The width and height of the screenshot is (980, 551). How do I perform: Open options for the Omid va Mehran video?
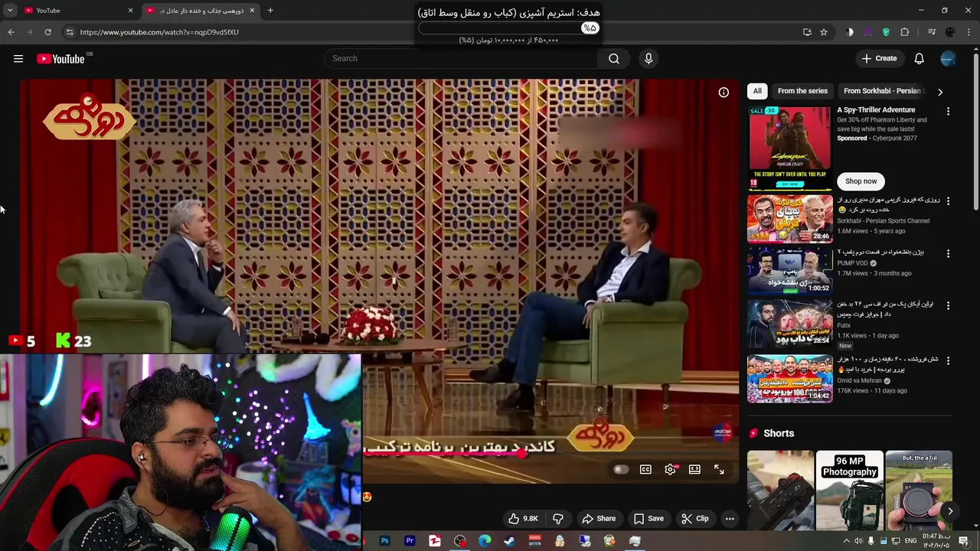[x=948, y=360]
